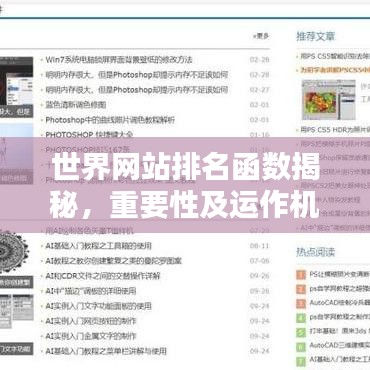
Task: Open AI实例入门金属文字的制作 article
Action: [91, 336]
